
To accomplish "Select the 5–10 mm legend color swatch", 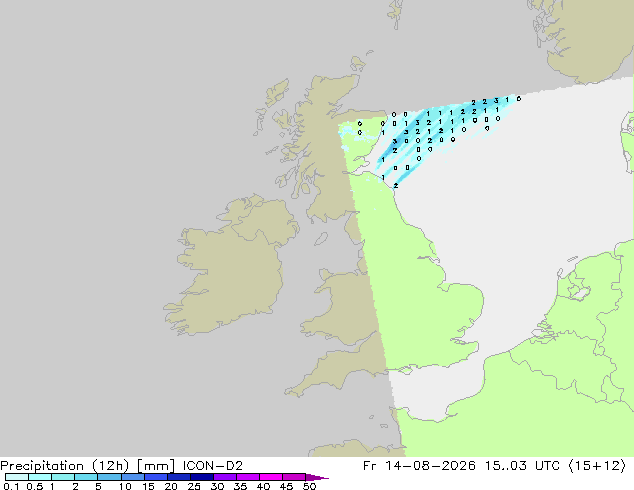I will (x=109, y=477).
